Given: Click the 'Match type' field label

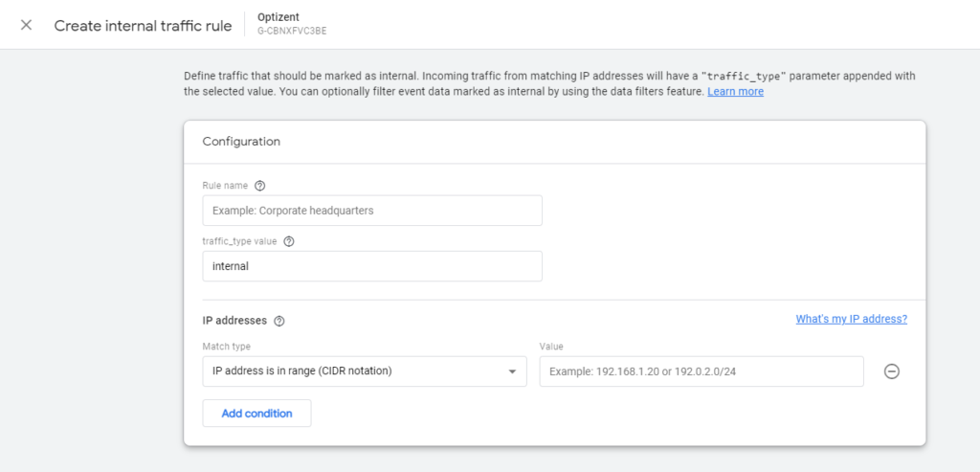Looking at the screenshot, I should (226, 347).
